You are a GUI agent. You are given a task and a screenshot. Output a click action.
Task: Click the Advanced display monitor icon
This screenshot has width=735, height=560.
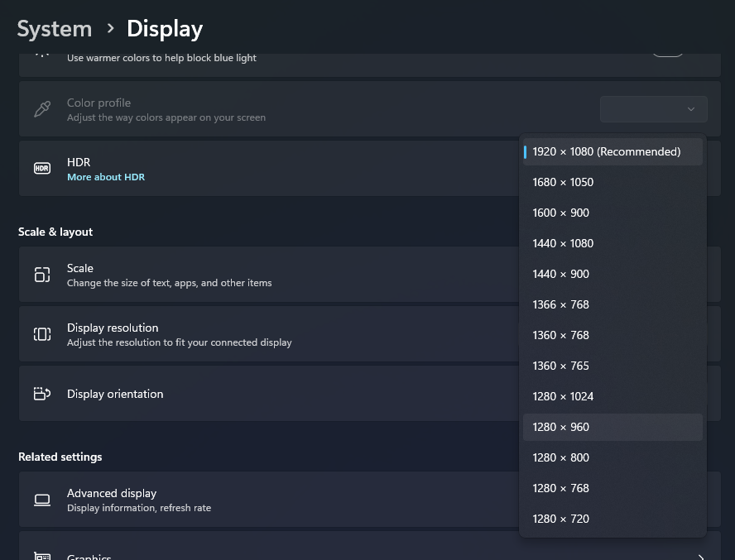(42, 500)
